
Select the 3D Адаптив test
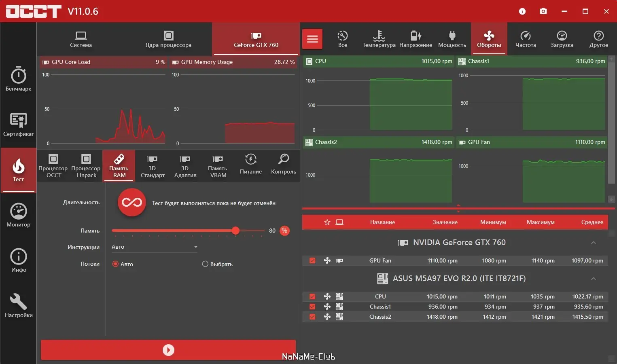point(185,166)
